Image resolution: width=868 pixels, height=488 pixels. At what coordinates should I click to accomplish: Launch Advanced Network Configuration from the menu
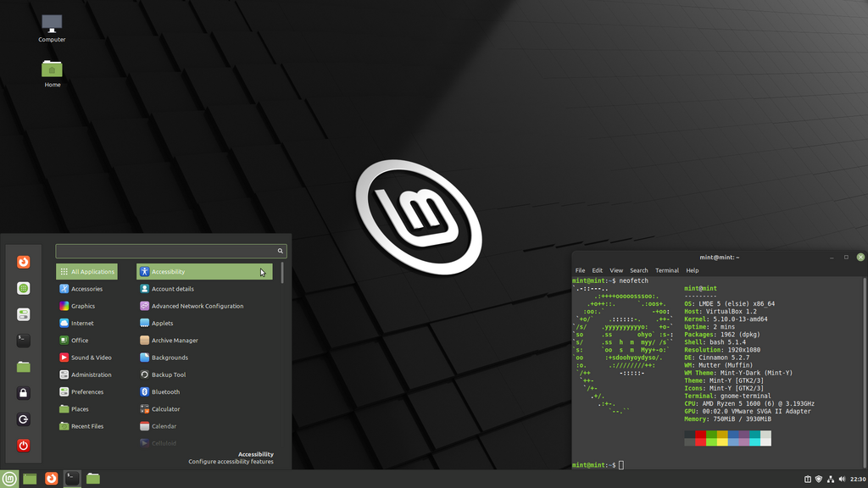pos(204,306)
